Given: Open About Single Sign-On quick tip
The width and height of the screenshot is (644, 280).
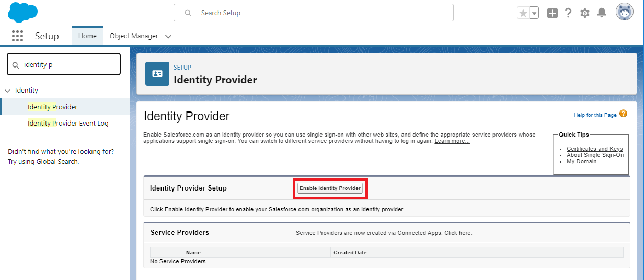Looking at the screenshot, I should pos(595,155).
